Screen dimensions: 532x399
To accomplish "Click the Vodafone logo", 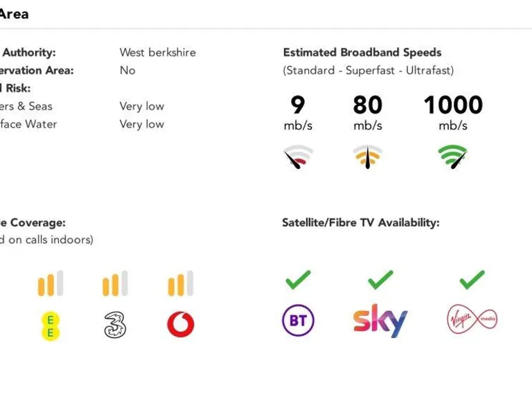I will 180,325.
